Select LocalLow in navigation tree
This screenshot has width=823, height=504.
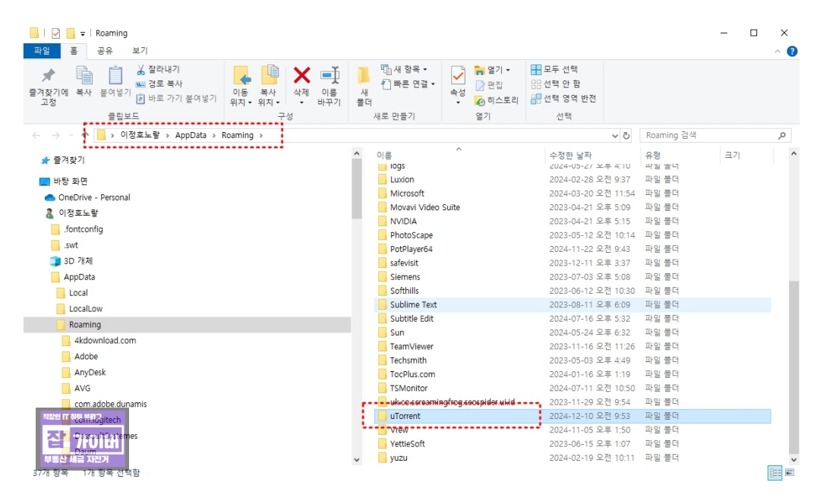(x=86, y=309)
